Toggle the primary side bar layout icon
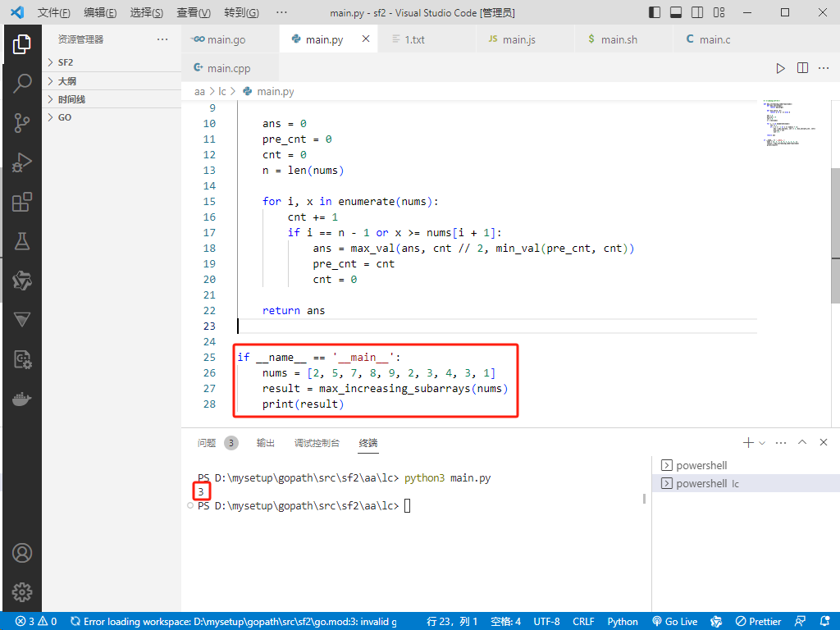This screenshot has width=840, height=630. [655, 12]
